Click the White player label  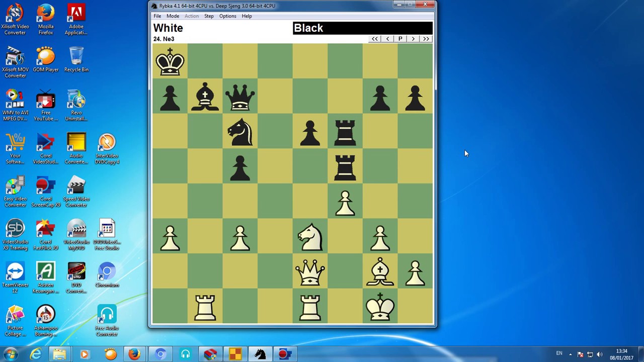(168, 28)
